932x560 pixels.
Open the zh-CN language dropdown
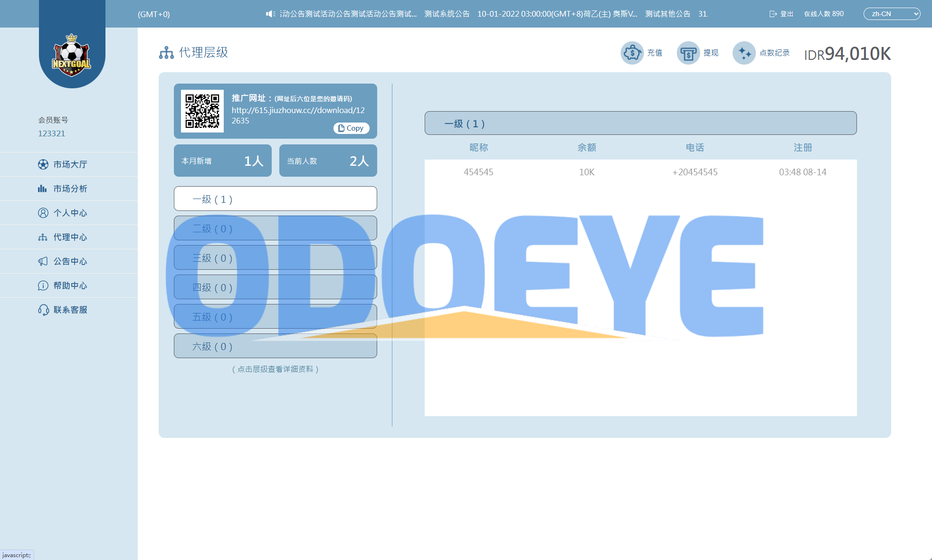coord(891,14)
